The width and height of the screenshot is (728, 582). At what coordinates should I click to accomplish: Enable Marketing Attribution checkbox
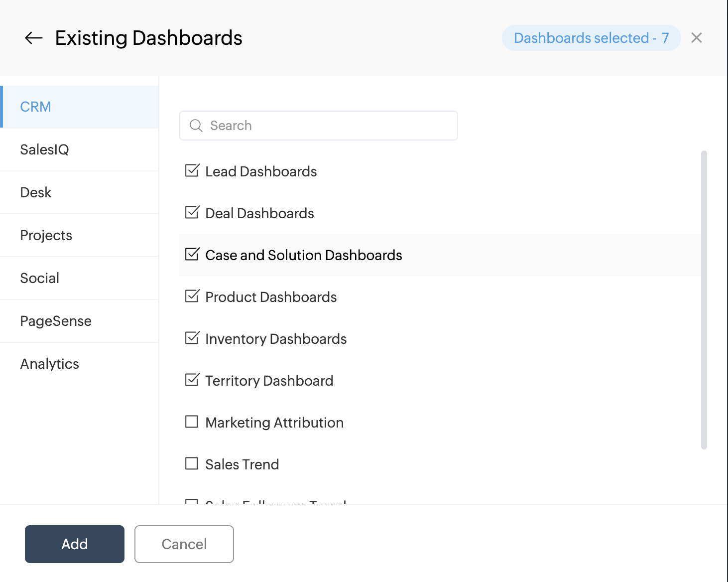(192, 422)
